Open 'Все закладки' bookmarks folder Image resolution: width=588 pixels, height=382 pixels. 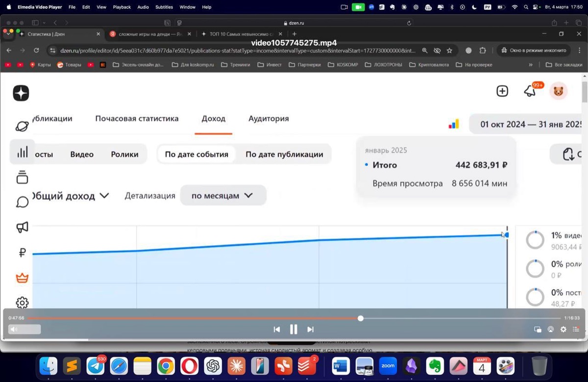[x=564, y=65]
